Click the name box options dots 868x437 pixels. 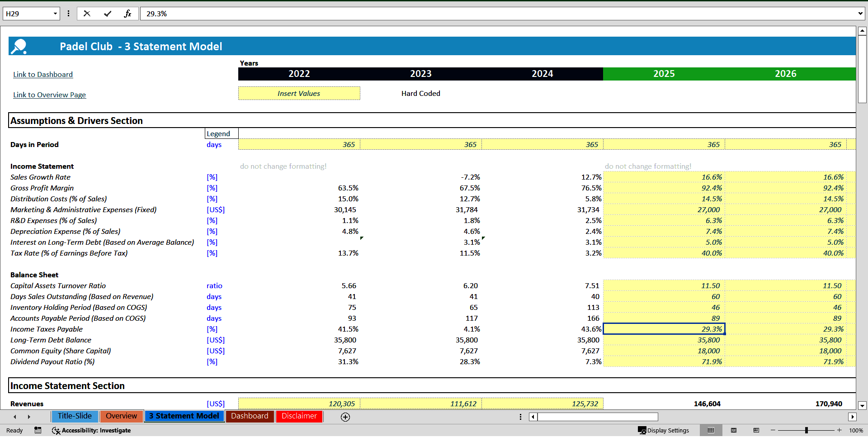click(68, 14)
